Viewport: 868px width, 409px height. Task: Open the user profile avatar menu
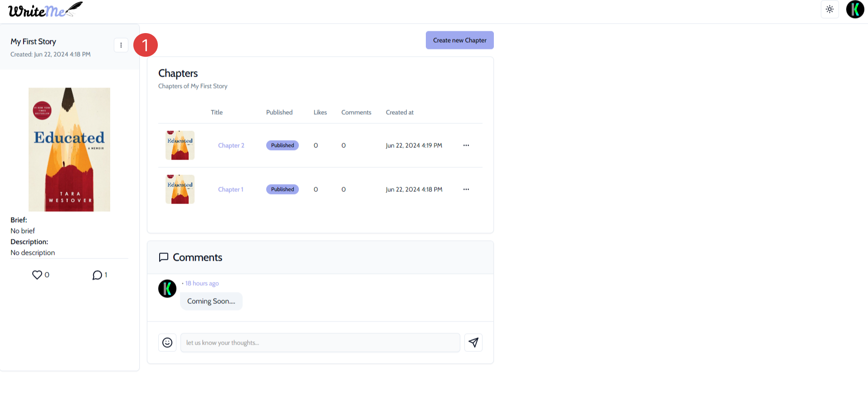[x=855, y=10]
